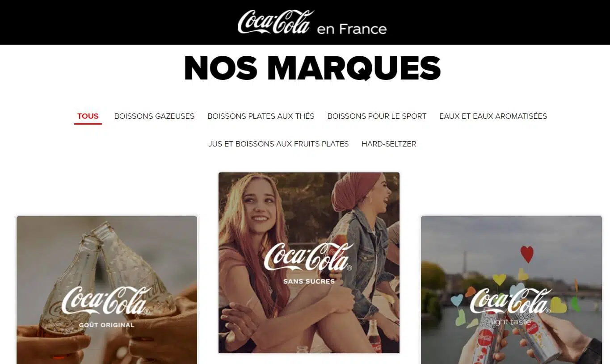The height and width of the screenshot is (364, 610).
Task: Switch to the Boissons Gazeuses tab
Action: click(154, 116)
